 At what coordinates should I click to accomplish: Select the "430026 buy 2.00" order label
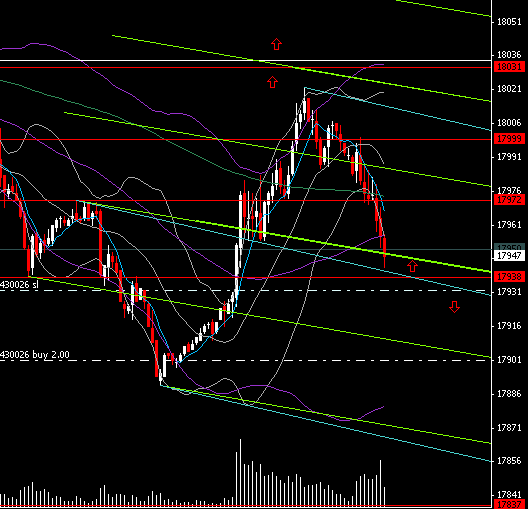click(x=35, y=354)
